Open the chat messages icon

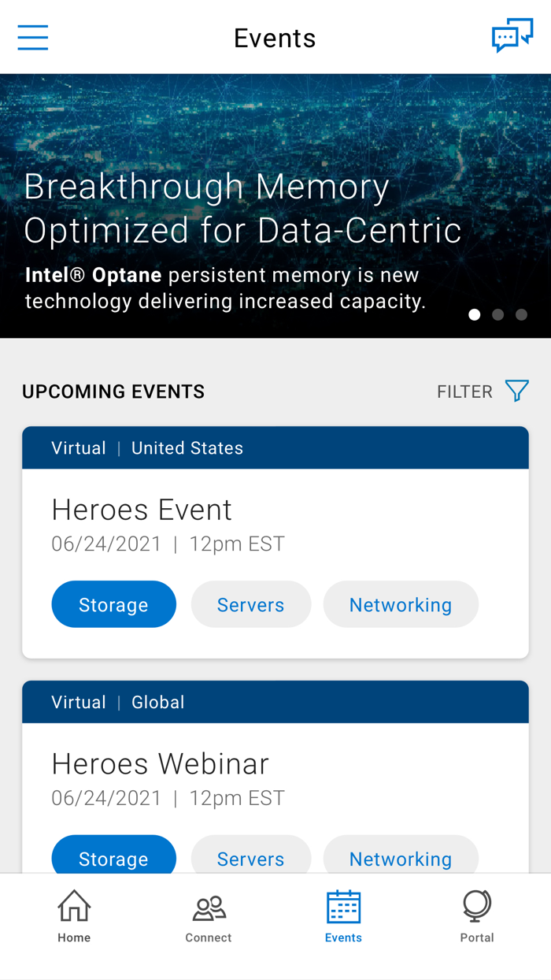513,35
